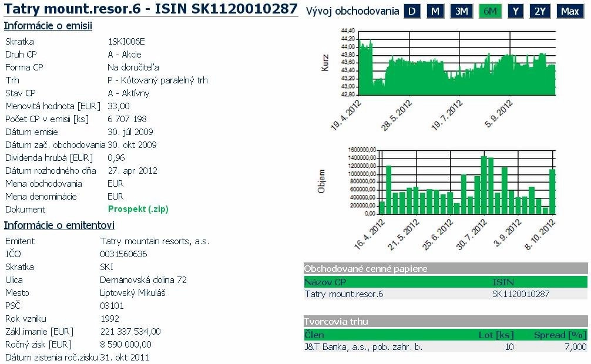Select the highlighted 6M period button
Screen dimensions: 591x364
click(x=490, y=11)
